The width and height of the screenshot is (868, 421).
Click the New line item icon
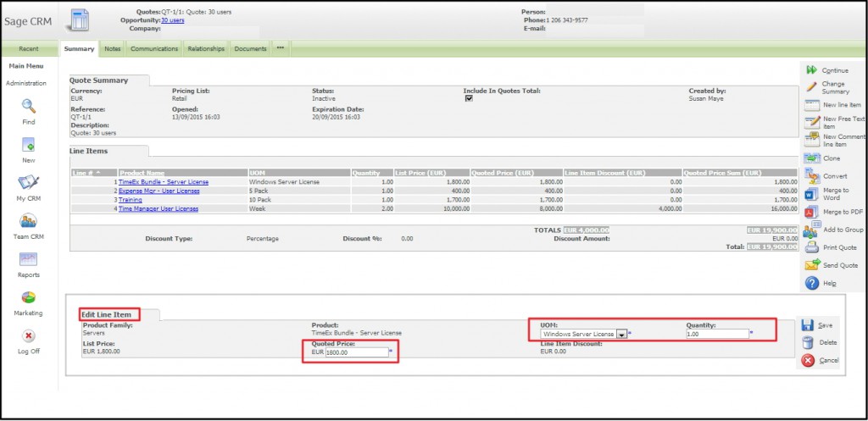tap(811, 104)
